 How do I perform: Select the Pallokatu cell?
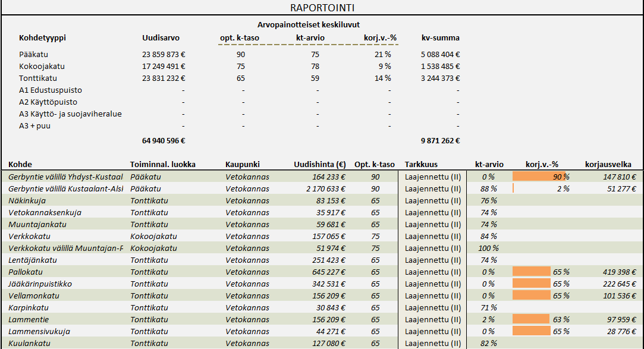coord(26,272)
